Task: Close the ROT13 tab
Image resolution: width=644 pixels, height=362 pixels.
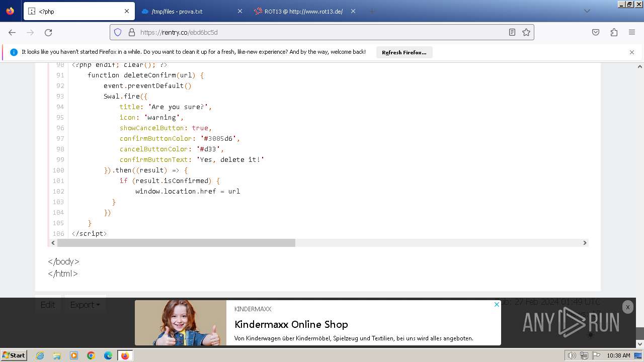Action: point(353,11)
